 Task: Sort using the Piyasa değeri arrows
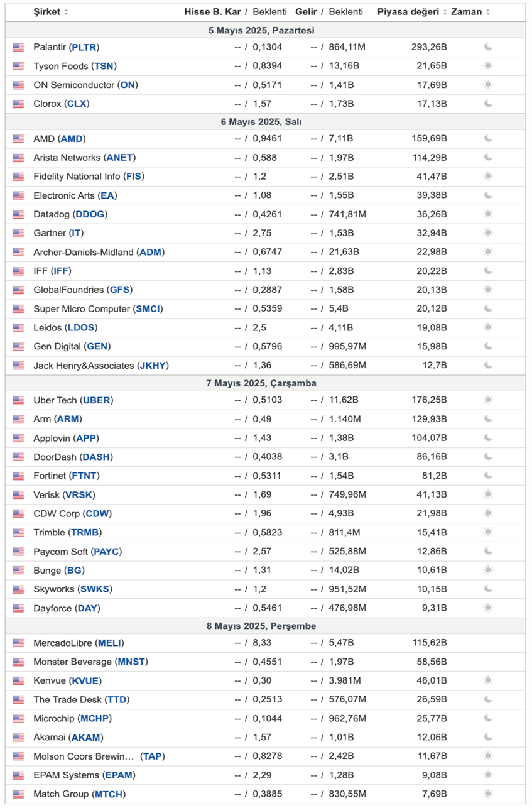(445, 12)
